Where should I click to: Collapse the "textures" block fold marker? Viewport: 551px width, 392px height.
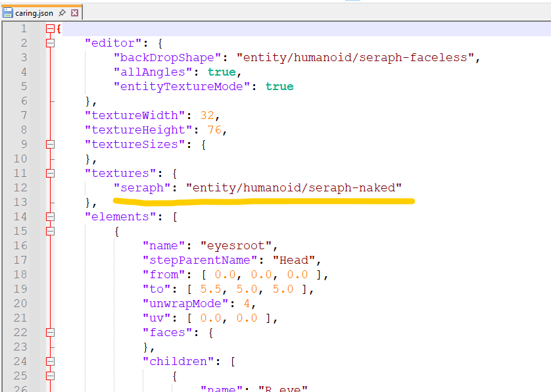pos(50,174)
